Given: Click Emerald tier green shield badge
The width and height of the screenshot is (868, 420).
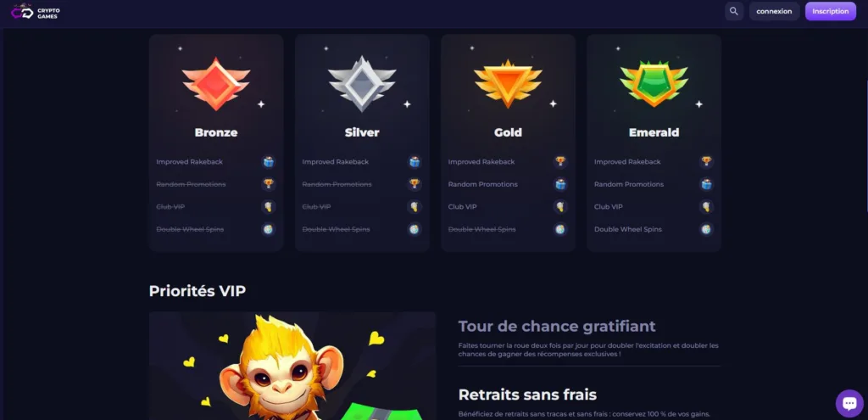Looking at the screenshot, I should tap(654, 84).
